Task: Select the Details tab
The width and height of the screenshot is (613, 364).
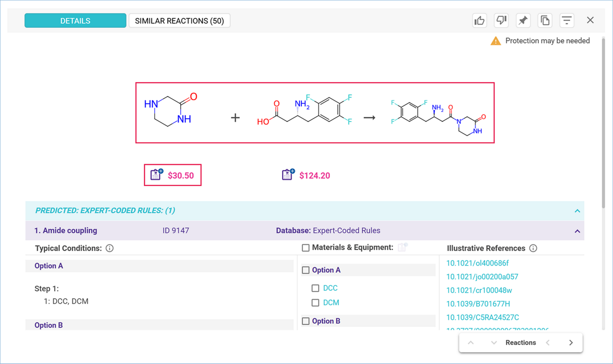Action: coord(75,21)
